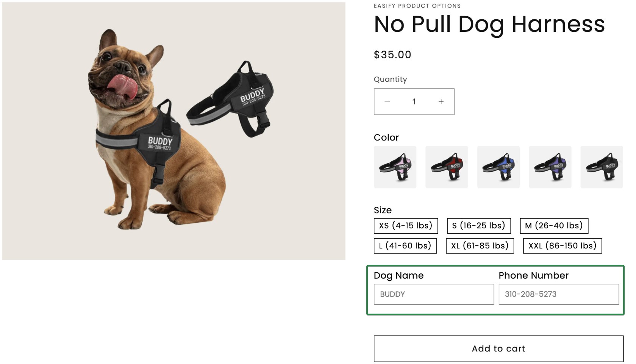Click the EASIFY PRODUCT OPTIONS vendor link
Screen dimensions: 636x364
(417, 6)
